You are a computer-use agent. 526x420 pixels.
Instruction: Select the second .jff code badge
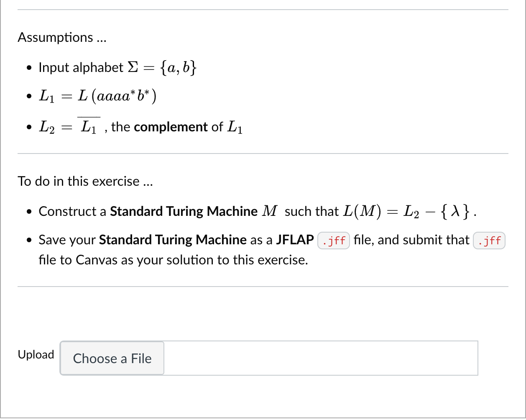pyautogui.click(x=489, y=241)
